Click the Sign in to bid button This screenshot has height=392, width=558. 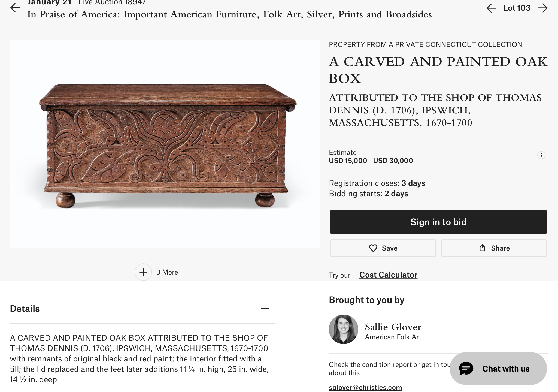coord(438,222)
